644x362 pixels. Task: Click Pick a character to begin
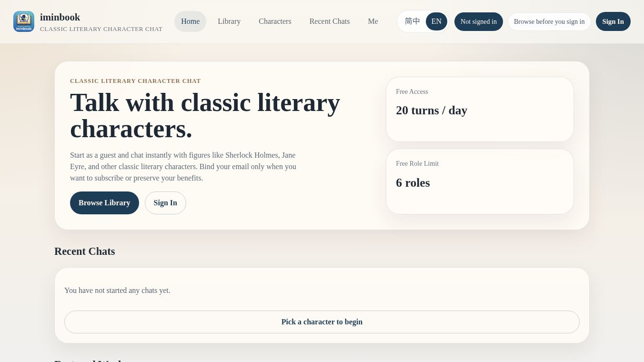point(322,322)
